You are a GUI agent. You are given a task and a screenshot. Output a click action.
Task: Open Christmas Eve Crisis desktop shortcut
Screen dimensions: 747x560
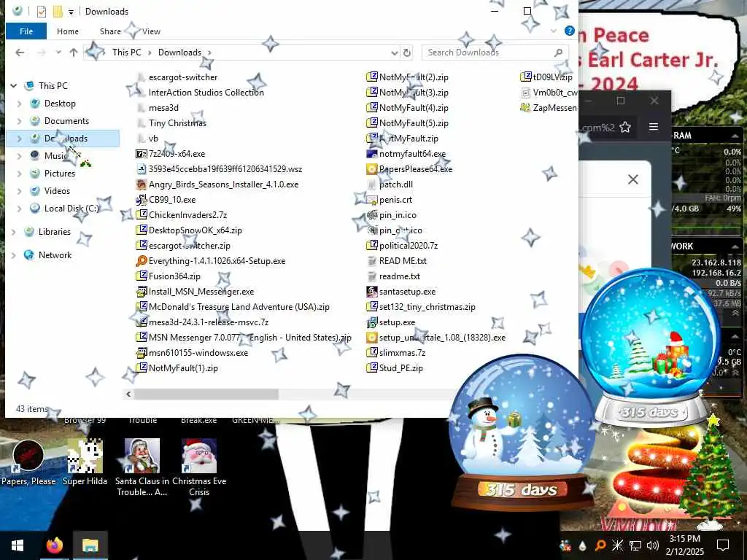click(199, 467)
